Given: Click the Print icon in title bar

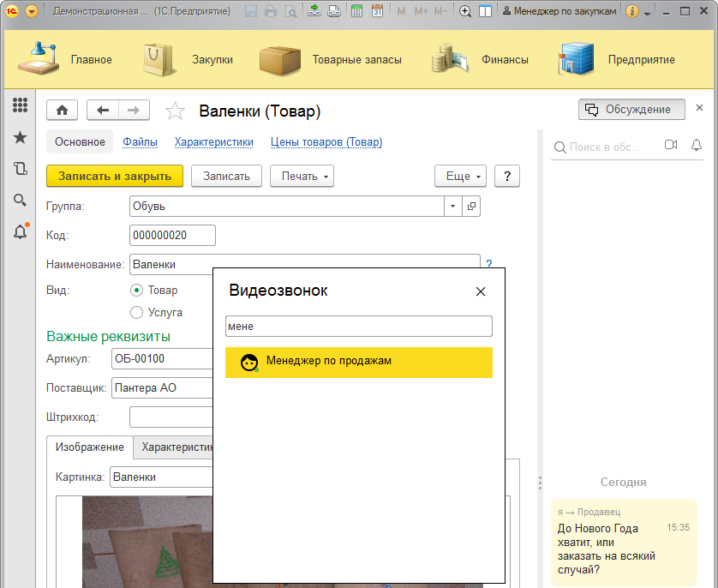Looking at the screenshot, I should pos(271,11).
